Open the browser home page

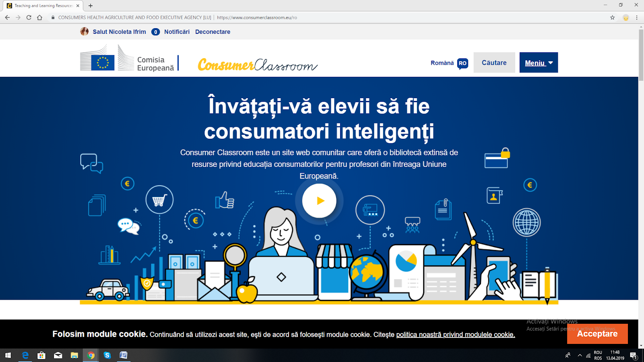click(x=39, y=17)
